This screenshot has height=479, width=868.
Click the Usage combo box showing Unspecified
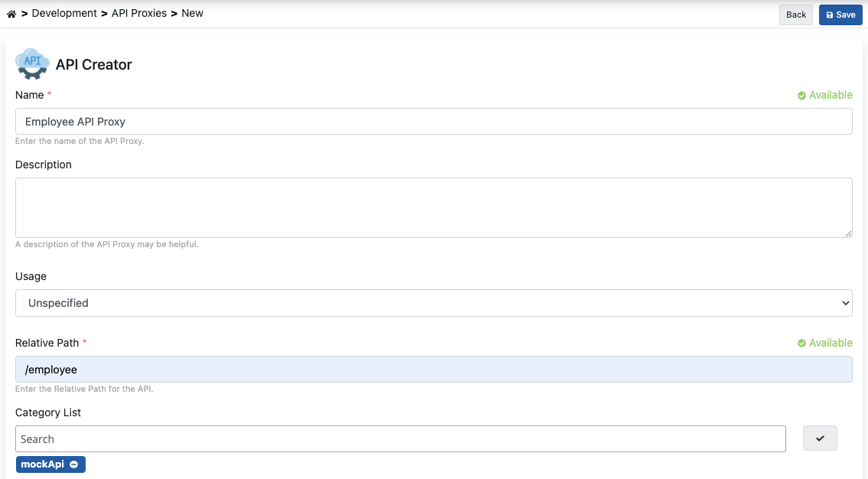click(433, 302)
